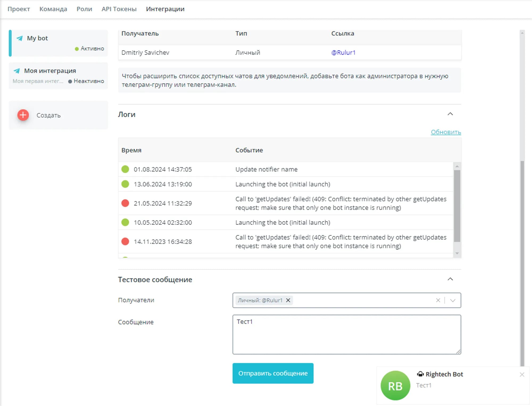Click the Telegram icon beside Моя интеграция
532x406 pixels.
[17, 71]
